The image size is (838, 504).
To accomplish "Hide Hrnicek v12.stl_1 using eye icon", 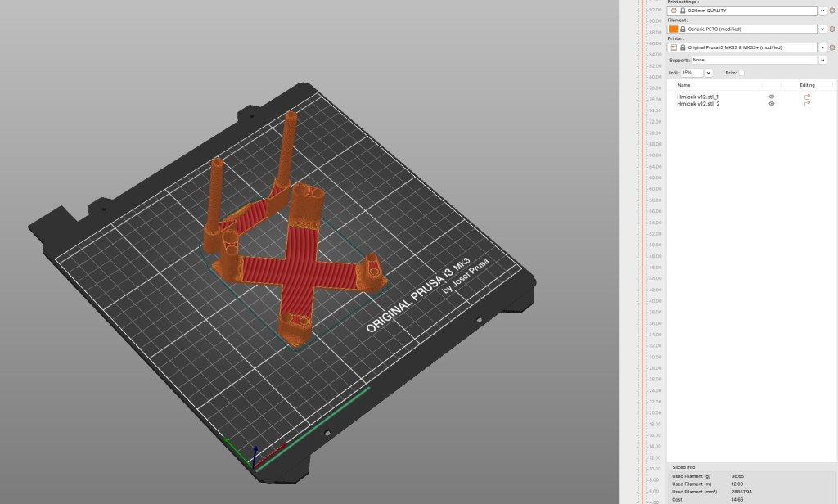I will pos(771,97).
